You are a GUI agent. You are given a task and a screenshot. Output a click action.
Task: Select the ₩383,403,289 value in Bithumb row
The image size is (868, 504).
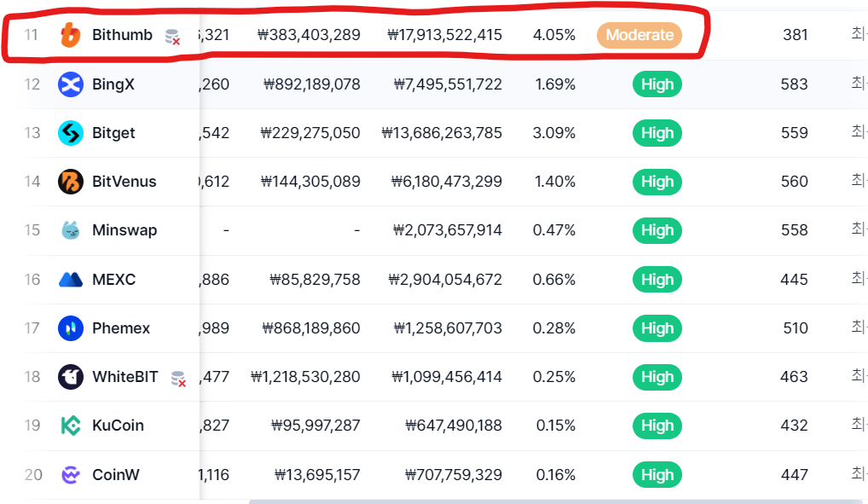(309, 35)
